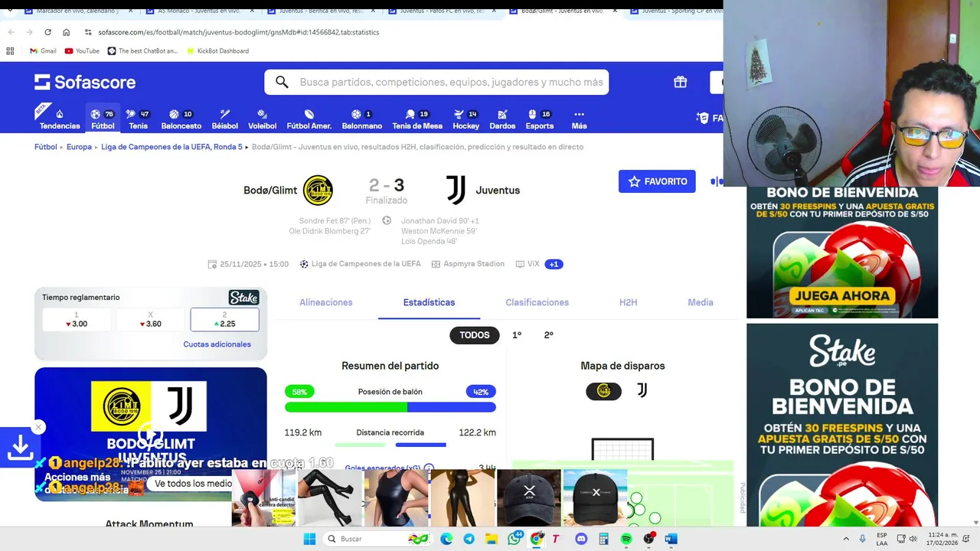The image size is (980, 551).
Task: Show Juventus shots on shot map
Action: (x=642, y=391)
